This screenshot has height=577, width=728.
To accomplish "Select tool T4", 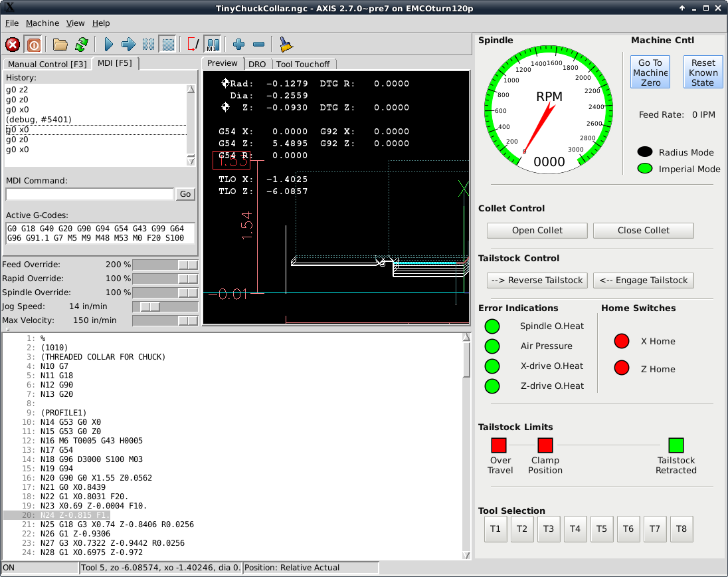I will pyautogui.click(x=575, y=528).
